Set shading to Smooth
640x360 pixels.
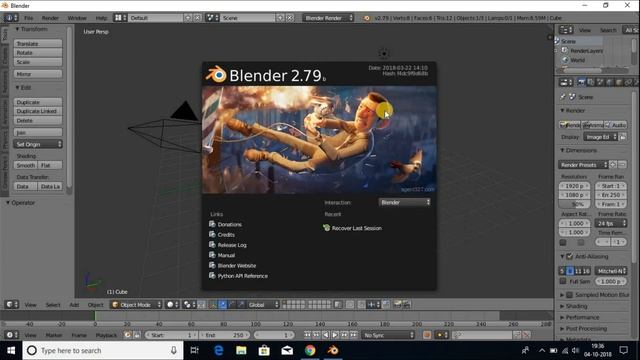pyautogui.click(x=26, y=165)
